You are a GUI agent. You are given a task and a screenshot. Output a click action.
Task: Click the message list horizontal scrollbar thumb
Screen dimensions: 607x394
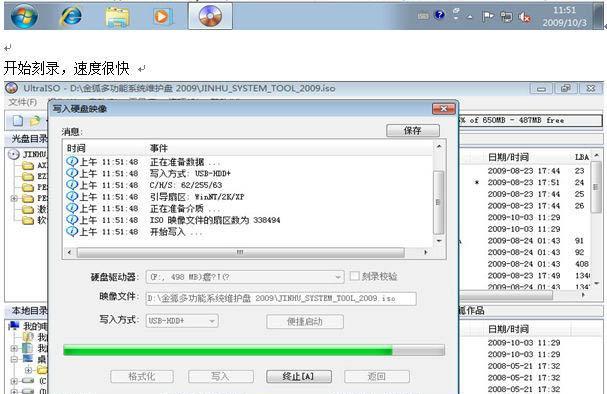tap(240, 252)
